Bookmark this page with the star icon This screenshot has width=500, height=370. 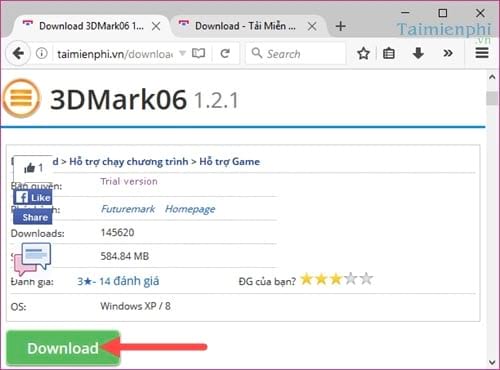[363, 53]
